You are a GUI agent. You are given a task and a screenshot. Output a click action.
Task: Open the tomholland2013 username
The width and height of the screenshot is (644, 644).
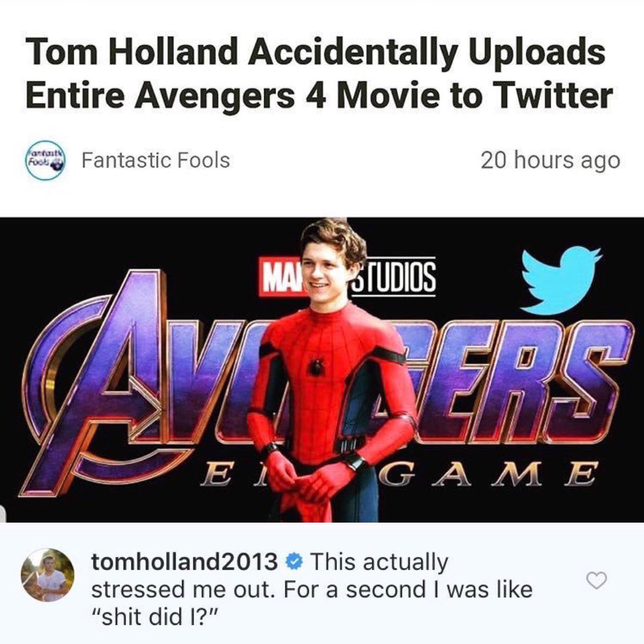tap(184, 562)
